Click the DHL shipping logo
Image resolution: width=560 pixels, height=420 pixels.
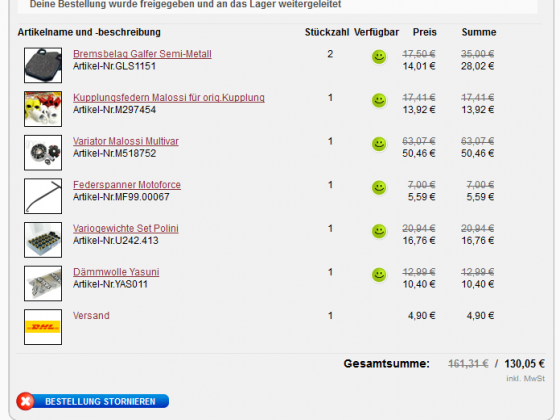click(43, 327)
